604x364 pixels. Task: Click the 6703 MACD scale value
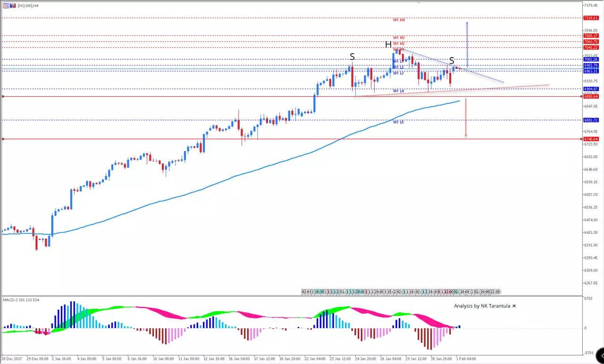[x=588, y=299]
